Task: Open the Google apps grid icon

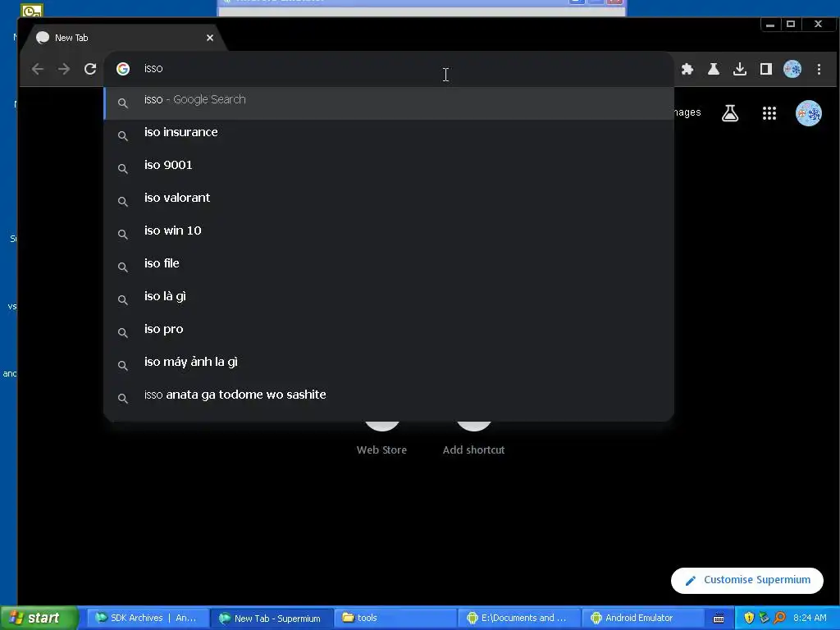Action: click(769, 113)
